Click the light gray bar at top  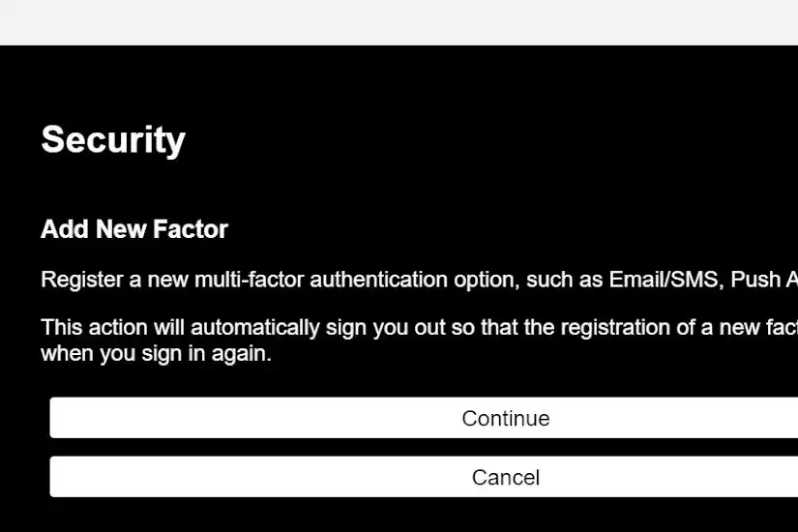point(399,22)
